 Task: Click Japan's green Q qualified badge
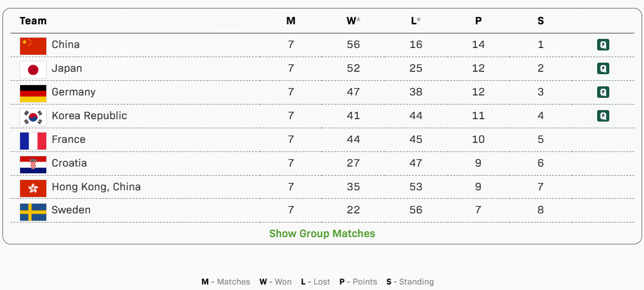point(603,69)
